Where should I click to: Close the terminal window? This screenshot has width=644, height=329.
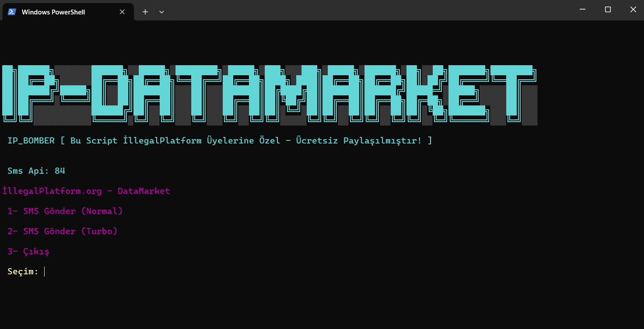[633, 10]
